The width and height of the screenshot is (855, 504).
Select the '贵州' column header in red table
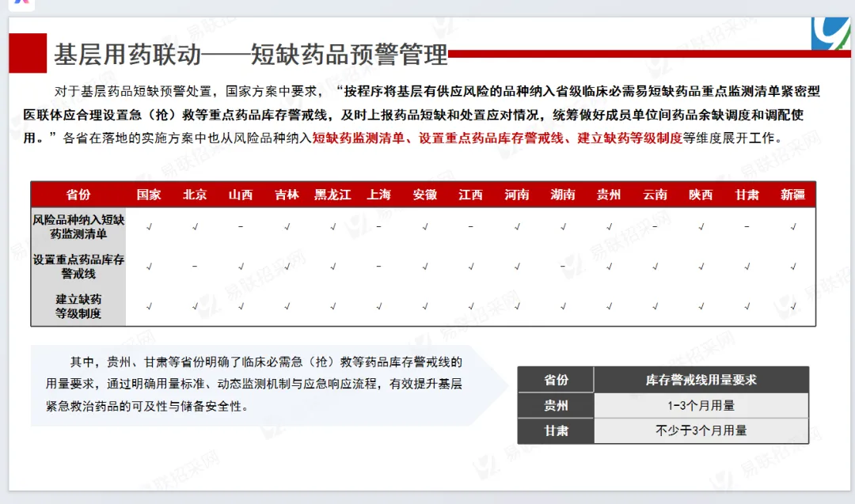pyautogui.click(x=609, y=195)
